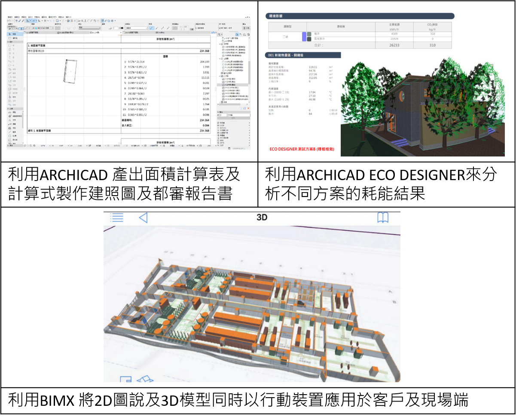Viewport: 516px width, 420px height.
Task: Select the Arrow tool in the toolbox
Action: coord(10,34)
